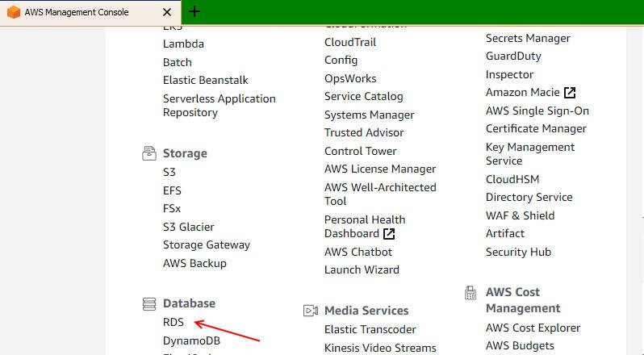Screen dimensions: 644x355
Task: Open OpsWorks
Action: 350,78
